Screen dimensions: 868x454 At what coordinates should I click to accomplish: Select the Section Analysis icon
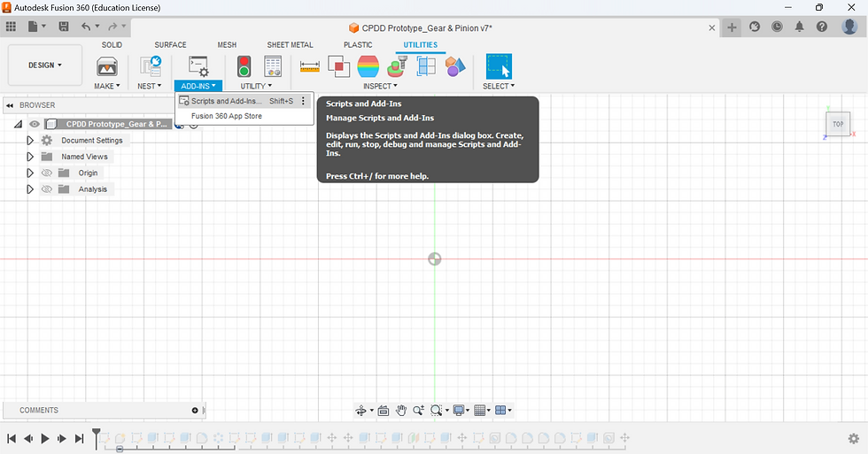pos(426,66)
